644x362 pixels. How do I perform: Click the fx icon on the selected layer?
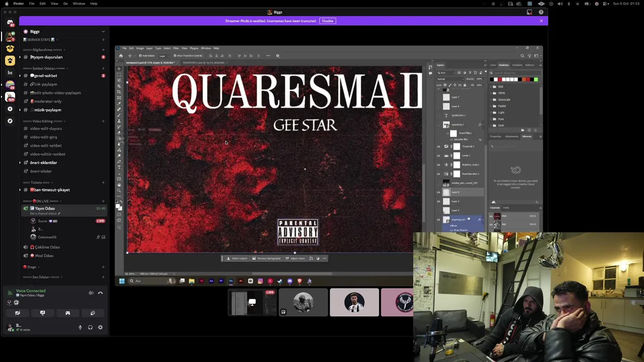point(479,219)
